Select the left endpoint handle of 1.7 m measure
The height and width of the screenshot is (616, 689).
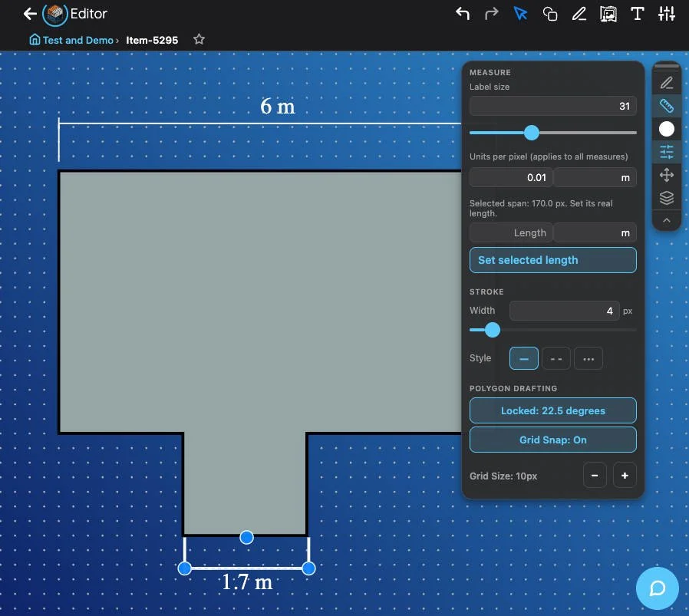tap(185, 568)
